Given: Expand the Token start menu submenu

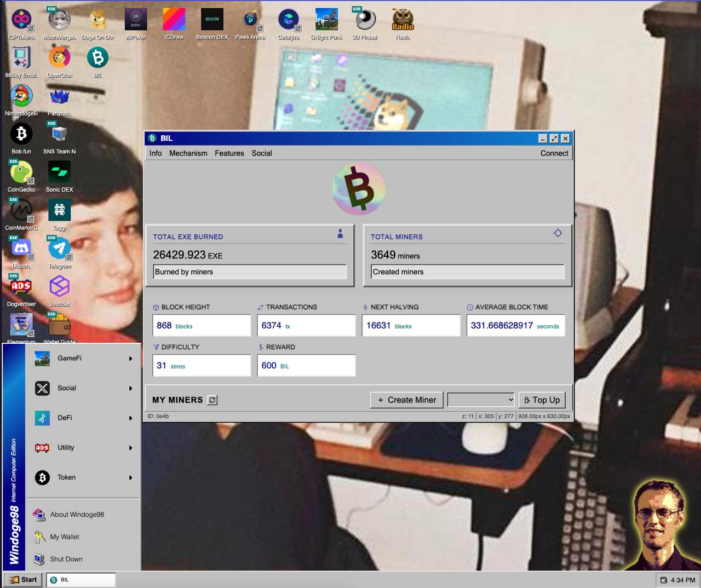Looking at the screenshot, I should 82,477.
